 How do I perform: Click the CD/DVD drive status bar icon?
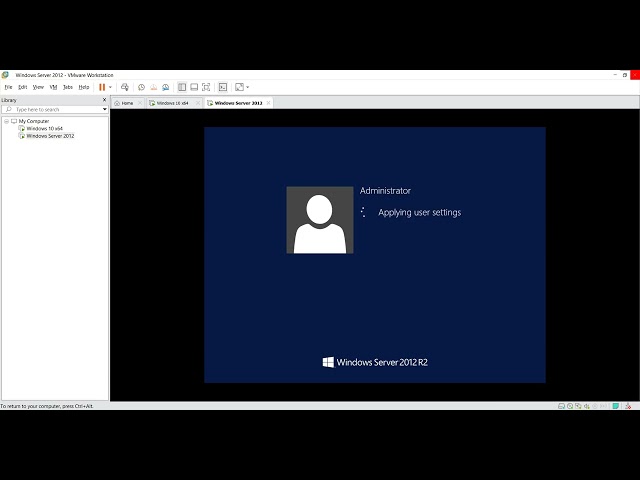click(570, 406)
